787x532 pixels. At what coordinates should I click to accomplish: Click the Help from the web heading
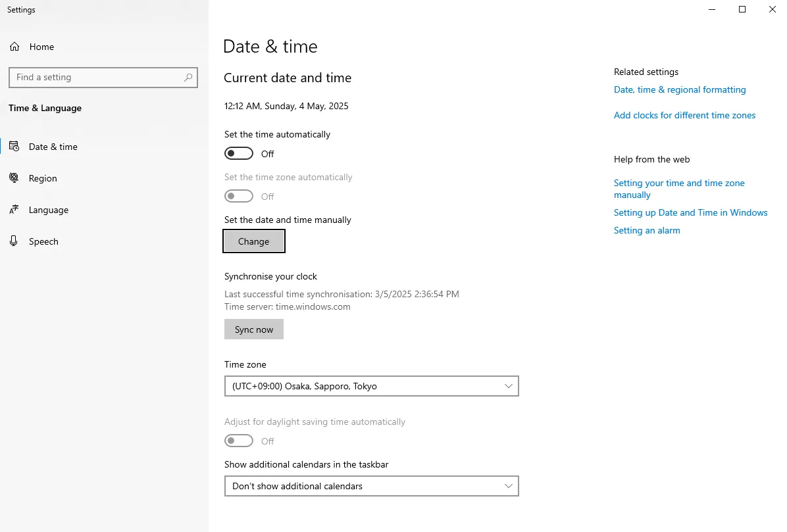651,159
